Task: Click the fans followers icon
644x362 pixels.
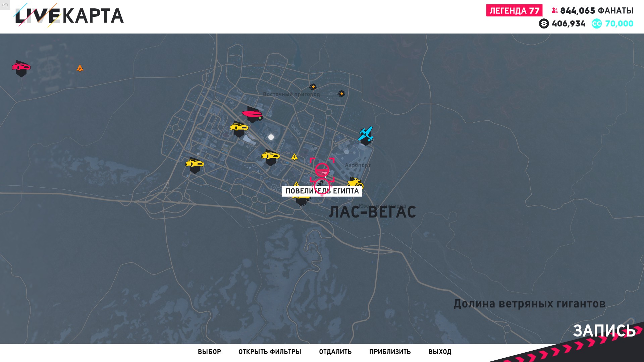Action: click(555, 11)
